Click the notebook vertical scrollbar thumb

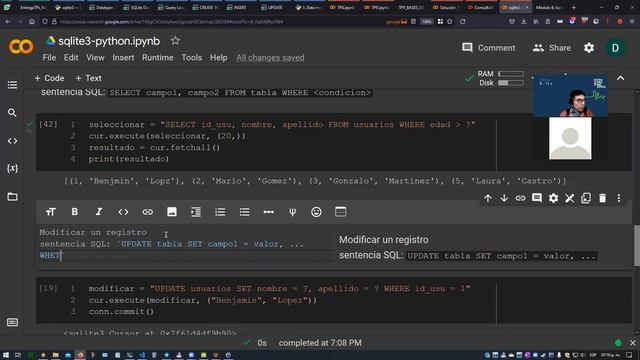coord(637,245)
